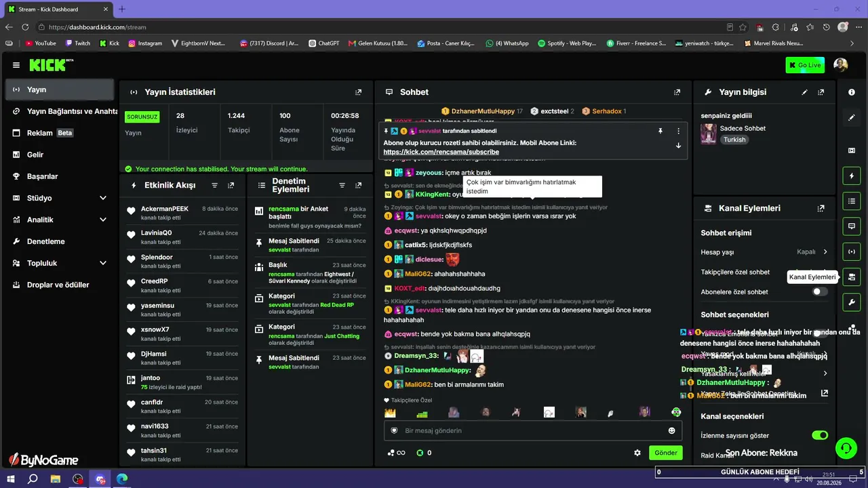Open File Explorer from taskbar
Viewport: 868px width, 488px height.
[55, 479]
